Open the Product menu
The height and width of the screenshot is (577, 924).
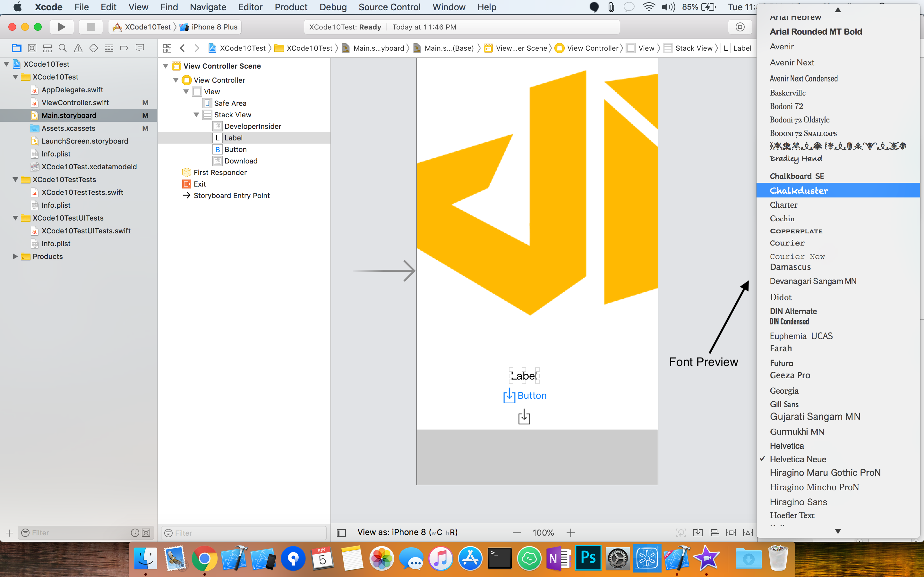click(x=291, y=7)
